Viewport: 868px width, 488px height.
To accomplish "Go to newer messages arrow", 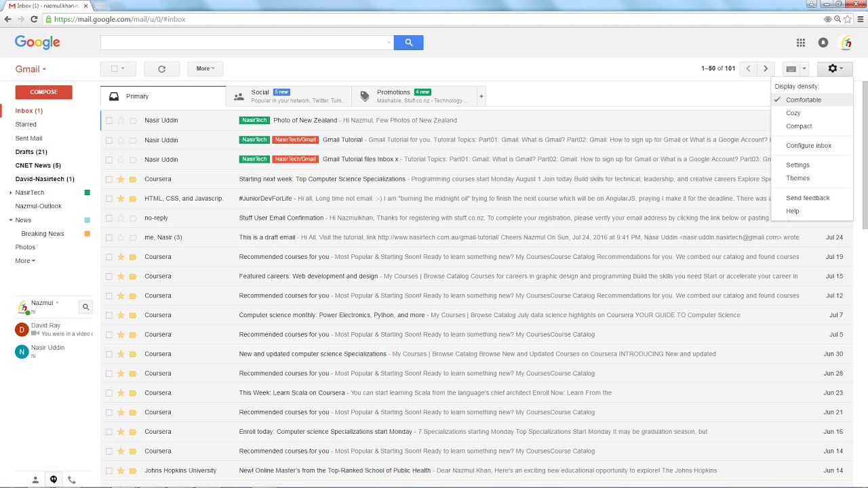I will click(749, 68).
